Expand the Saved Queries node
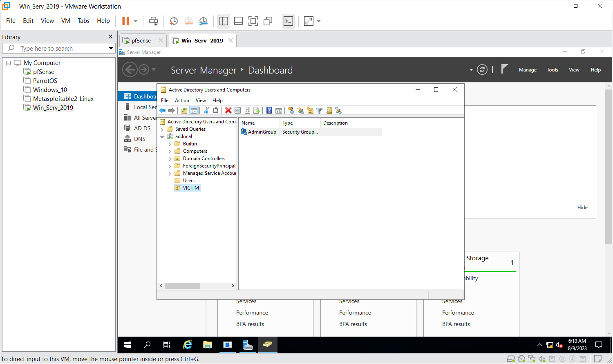 (x=162, y=129)
